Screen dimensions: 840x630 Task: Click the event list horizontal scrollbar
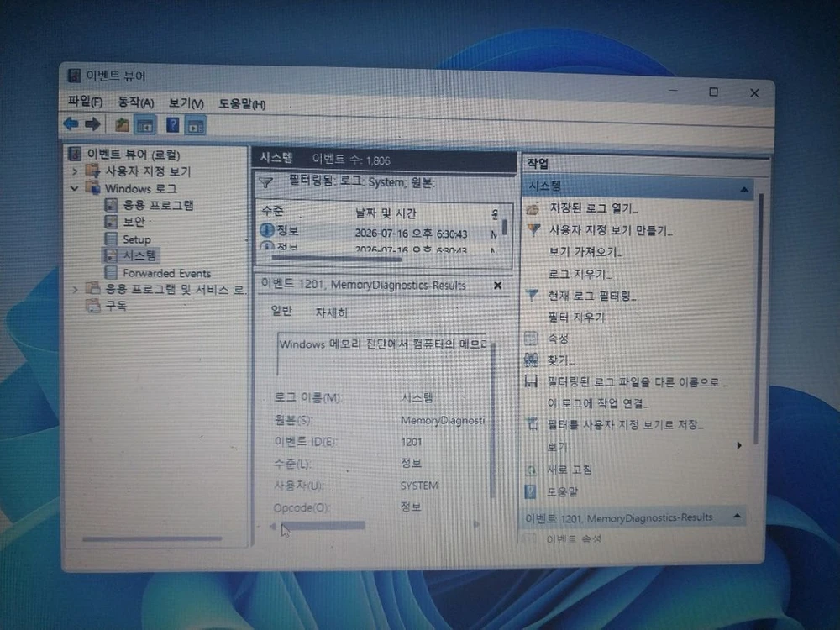point(337,260)
